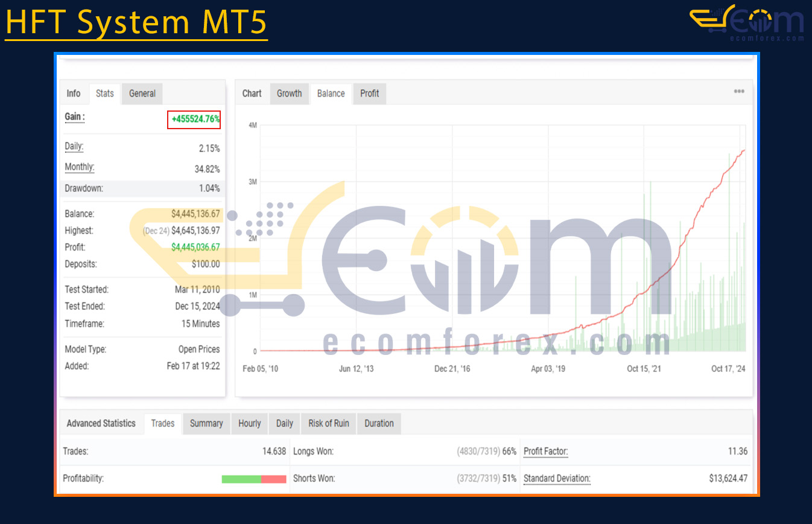Open the chart three-dots options menu
812x524 pixels.
click(x=739, y=92)
